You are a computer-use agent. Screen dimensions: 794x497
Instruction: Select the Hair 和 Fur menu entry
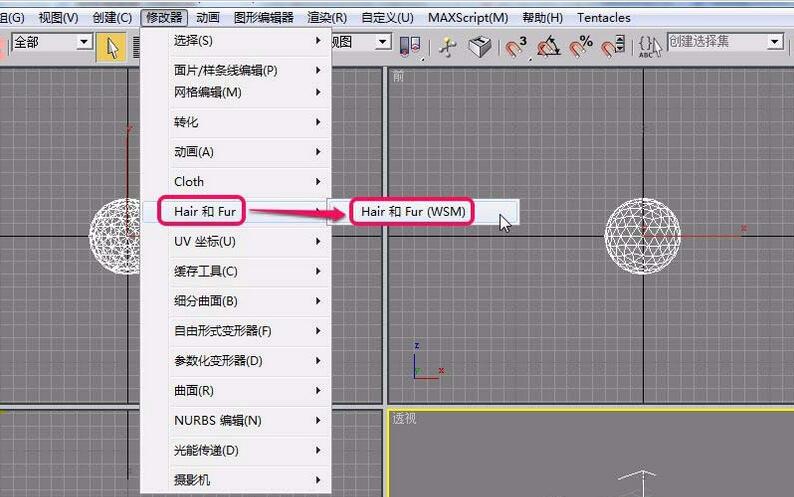click(236, 211)
